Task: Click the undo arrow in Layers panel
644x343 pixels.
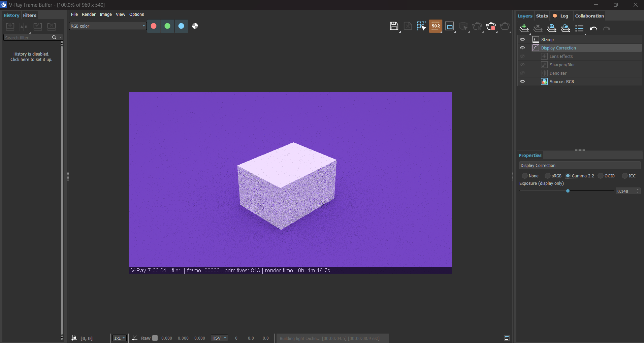Action: (x=593, y=29)
